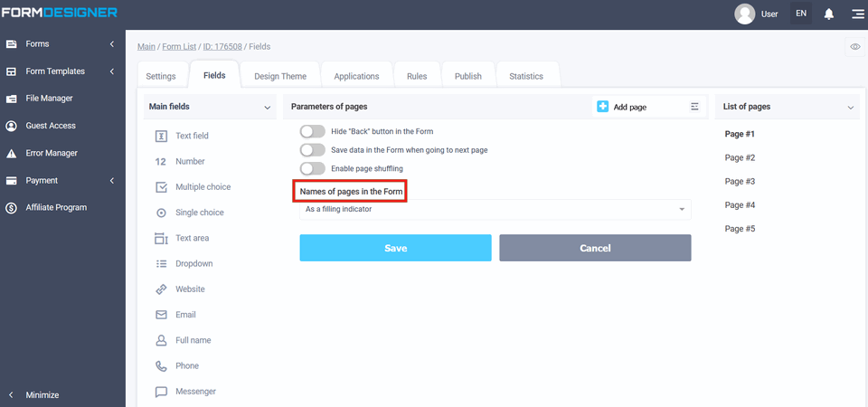The height and width of the screenshot is (407, 868).
Task: Select the Text area icon
Action: [x=161, y=238]
